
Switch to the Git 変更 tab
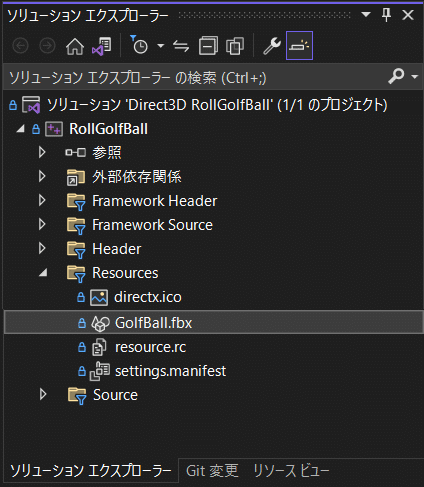pyautogui.click(x=212, y=471)
